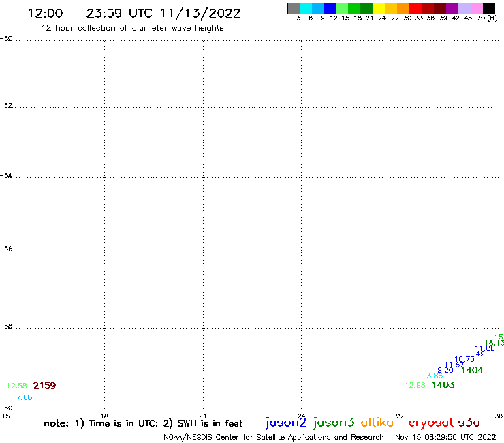Click the "Nov 15 08:29:50 UTC 2022" timestamp
This screenshot has height=443, width=504.
445,437
